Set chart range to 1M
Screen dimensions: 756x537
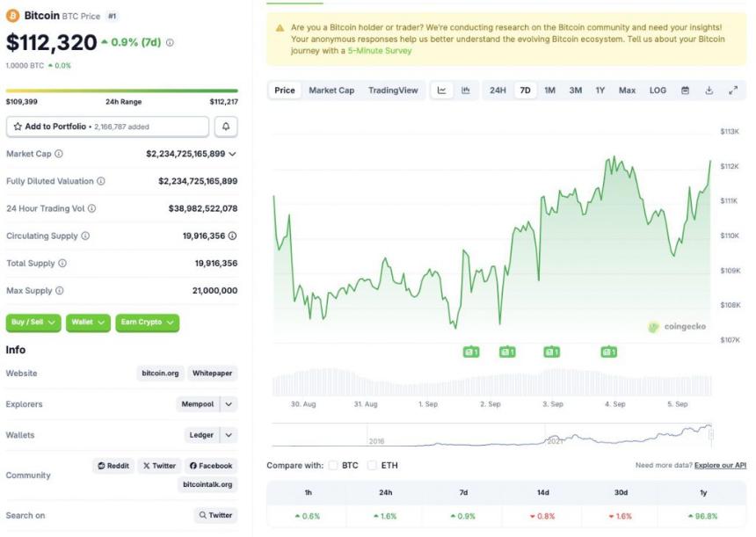549,91
